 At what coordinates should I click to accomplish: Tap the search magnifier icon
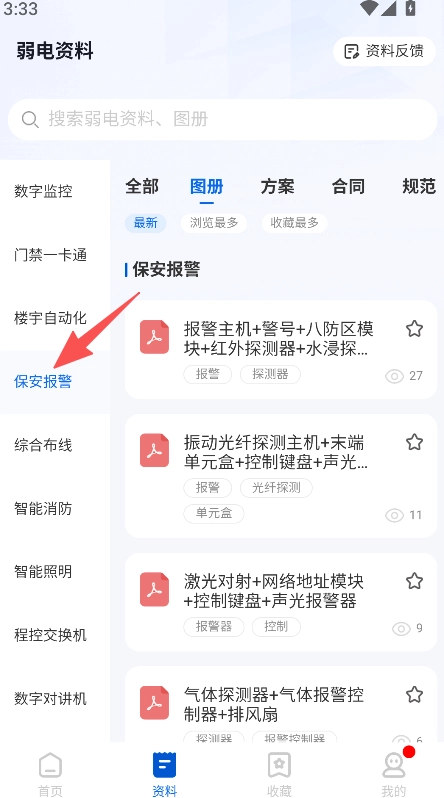coord(30,120)
